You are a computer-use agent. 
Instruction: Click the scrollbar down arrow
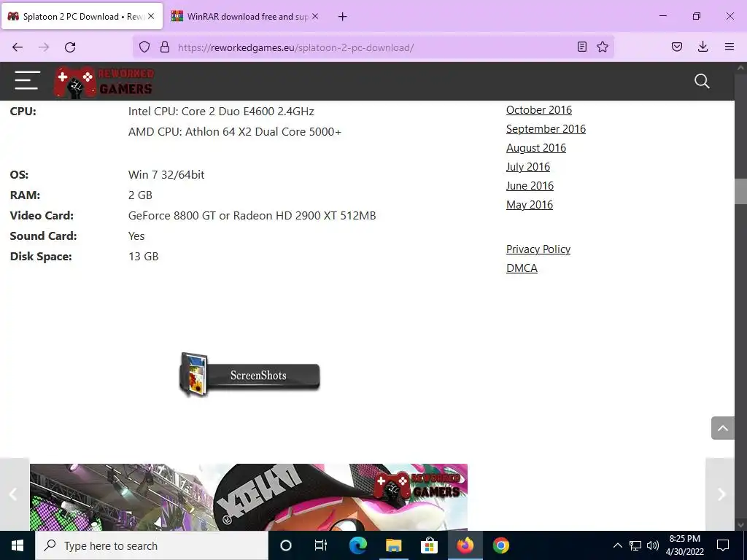point(741,525)
